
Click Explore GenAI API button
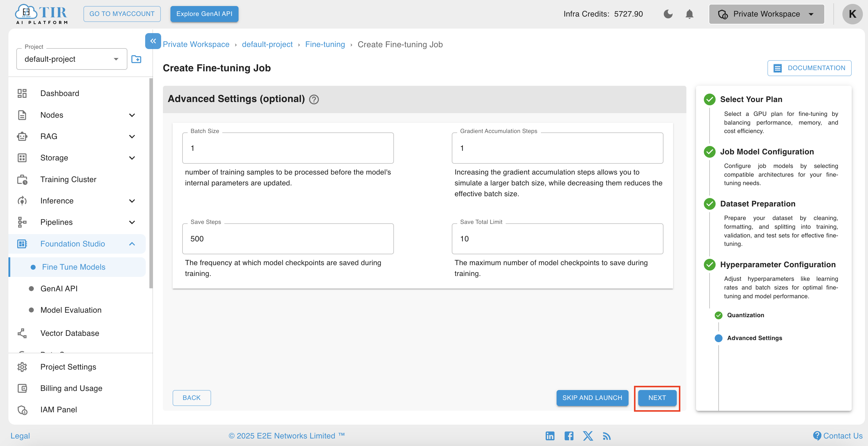click(x=204, y=14)
